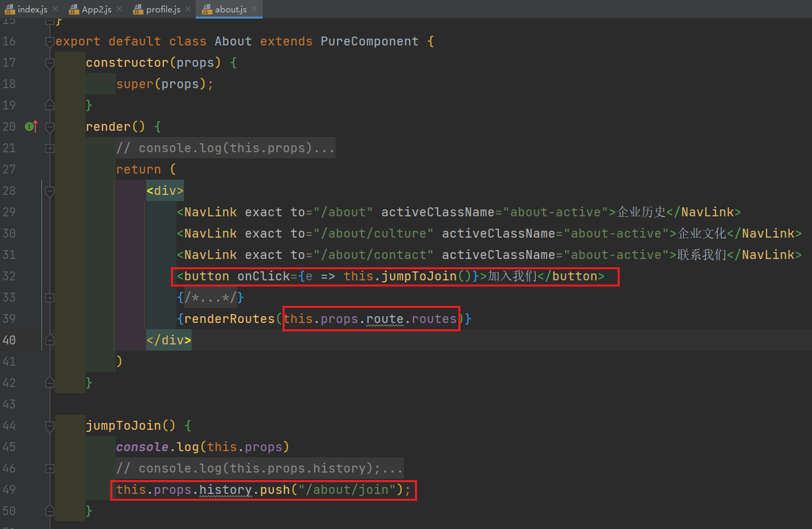Click 'history' in the push call on line 49
This screenshot has width=812, height=529.
pos(225,490)
